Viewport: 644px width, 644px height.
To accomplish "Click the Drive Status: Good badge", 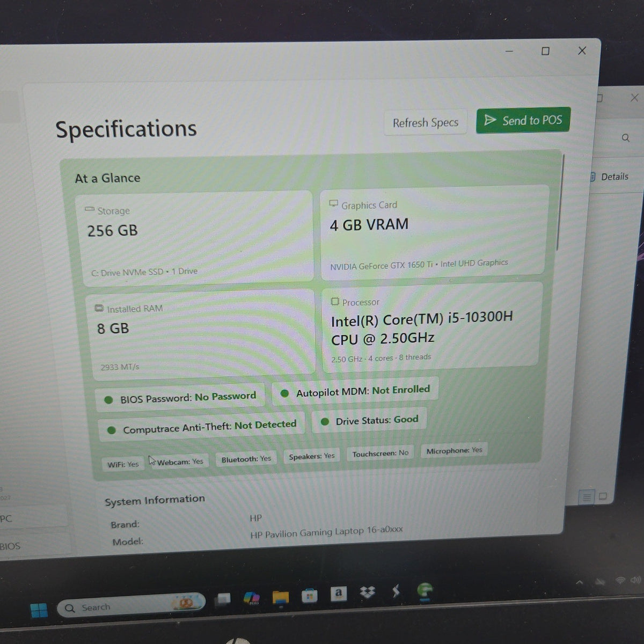I will coord(369,420).
